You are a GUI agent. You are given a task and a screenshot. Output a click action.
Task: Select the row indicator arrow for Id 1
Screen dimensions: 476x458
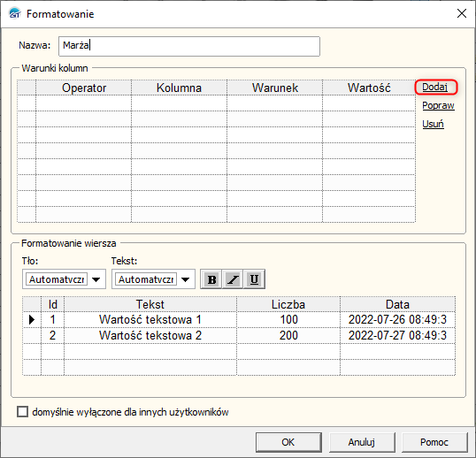pyautogui.click(x=32, y=319)
